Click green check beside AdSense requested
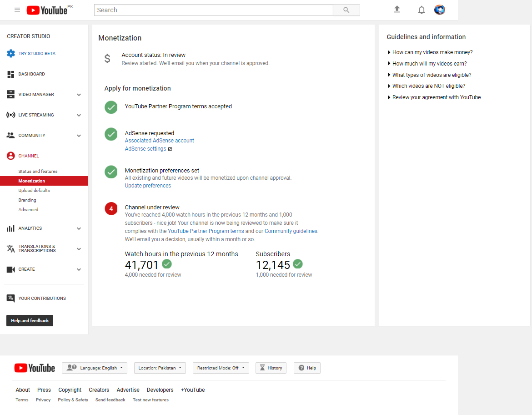This screenshot has width=532, height=415. (x=111, y=134)
